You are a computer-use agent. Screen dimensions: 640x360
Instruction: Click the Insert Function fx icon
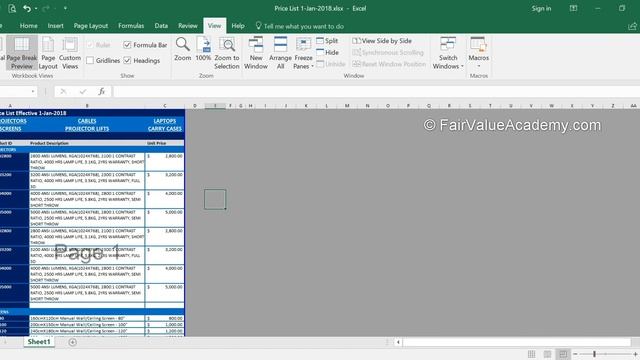[x=101, y=91]
